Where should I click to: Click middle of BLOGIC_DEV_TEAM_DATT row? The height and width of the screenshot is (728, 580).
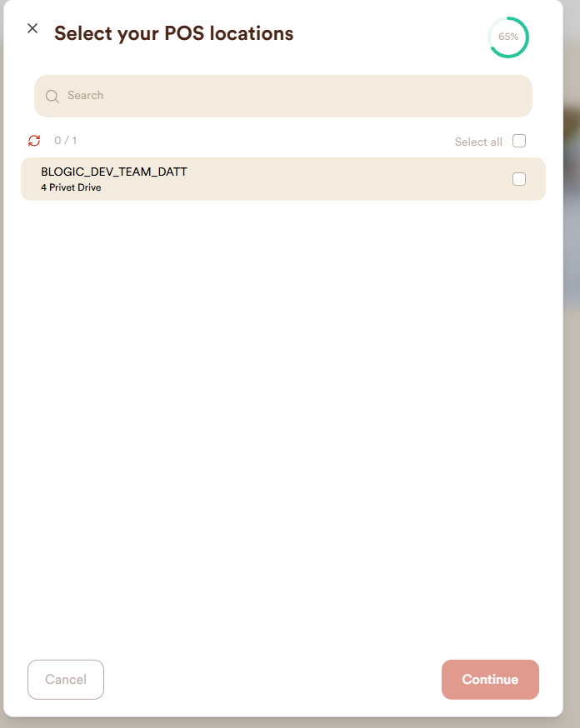(x=282, y=179)
